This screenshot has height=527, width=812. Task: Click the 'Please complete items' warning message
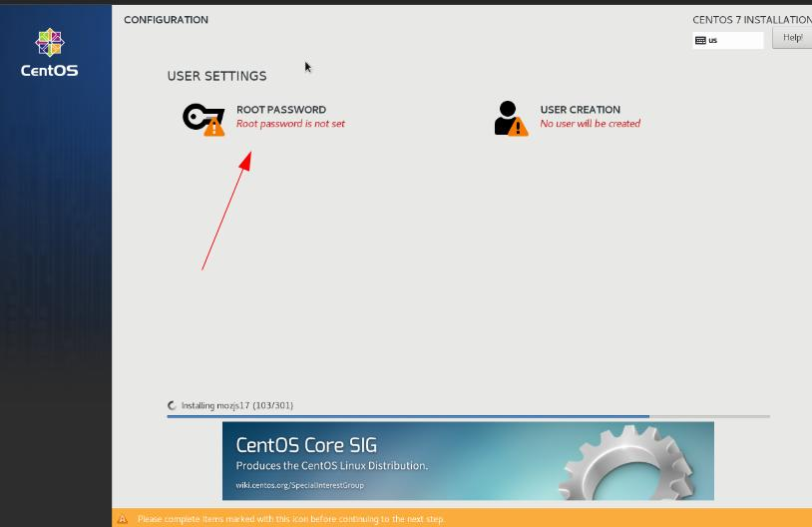coord(290,519)
